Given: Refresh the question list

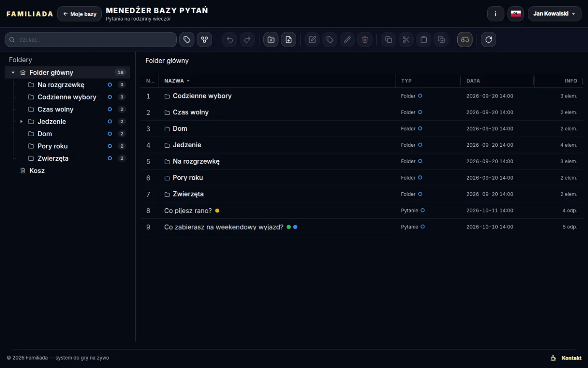Looking at the screenshot, I should pos(488,40).
